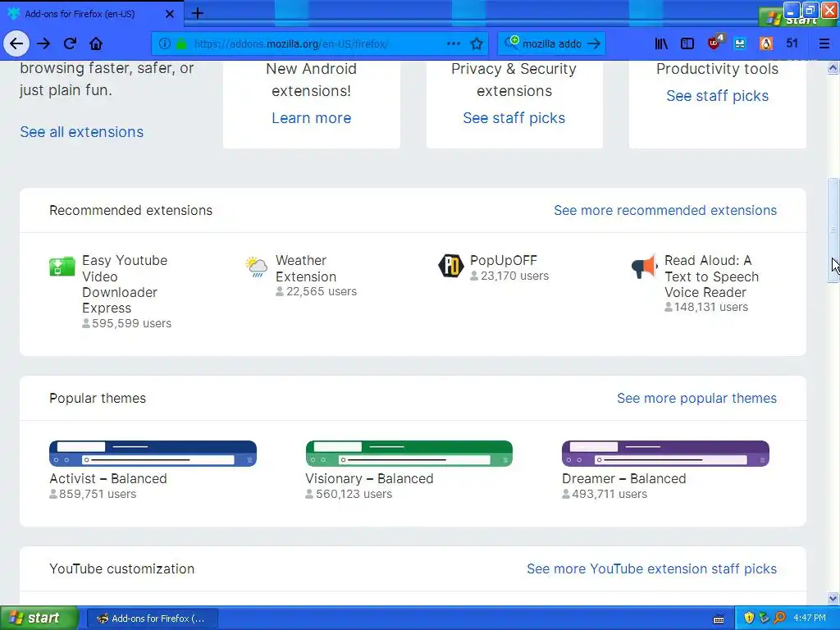Reload the current page
The image size is (840, 630).
point(71,43)
